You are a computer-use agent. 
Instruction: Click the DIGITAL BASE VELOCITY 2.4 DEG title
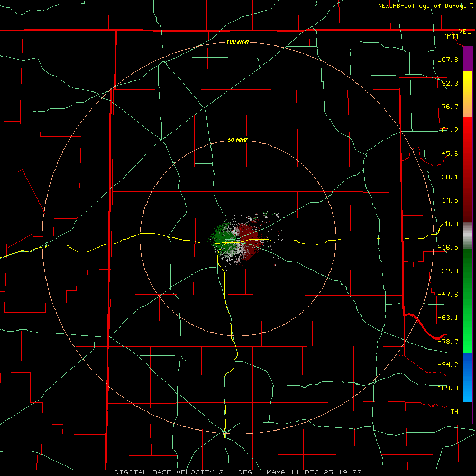[183, 472]
